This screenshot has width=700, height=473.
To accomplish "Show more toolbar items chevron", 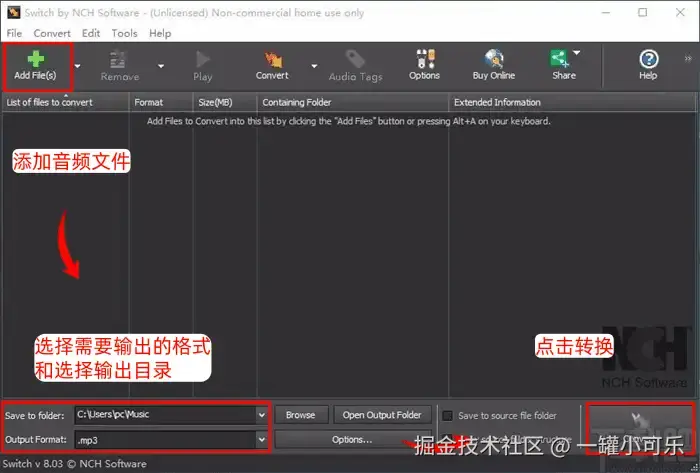I will point(688,58).
